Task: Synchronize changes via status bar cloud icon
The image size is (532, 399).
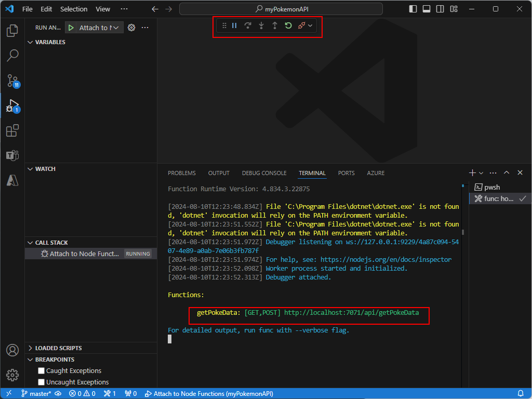Action: tap(58, 394)
